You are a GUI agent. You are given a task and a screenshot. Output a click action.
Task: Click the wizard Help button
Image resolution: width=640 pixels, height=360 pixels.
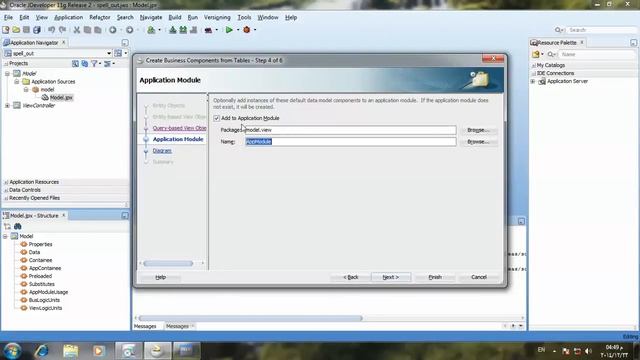tap(160, 277)
